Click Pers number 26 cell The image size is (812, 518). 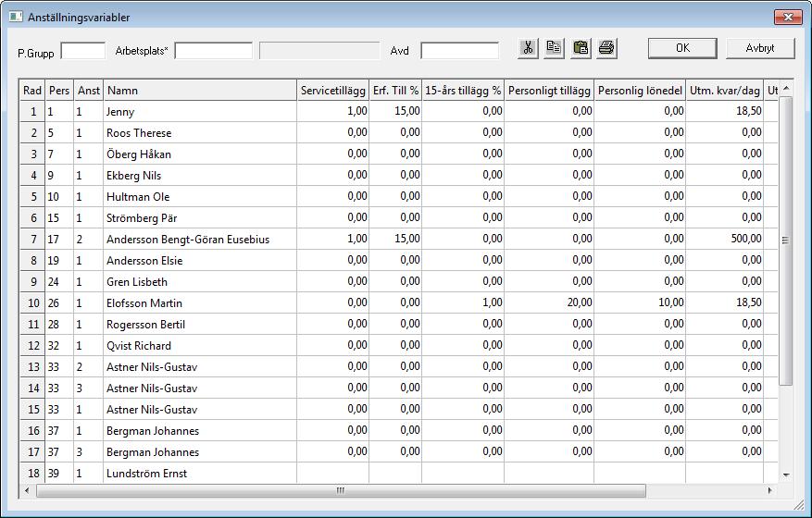click(x=59, y=302)
